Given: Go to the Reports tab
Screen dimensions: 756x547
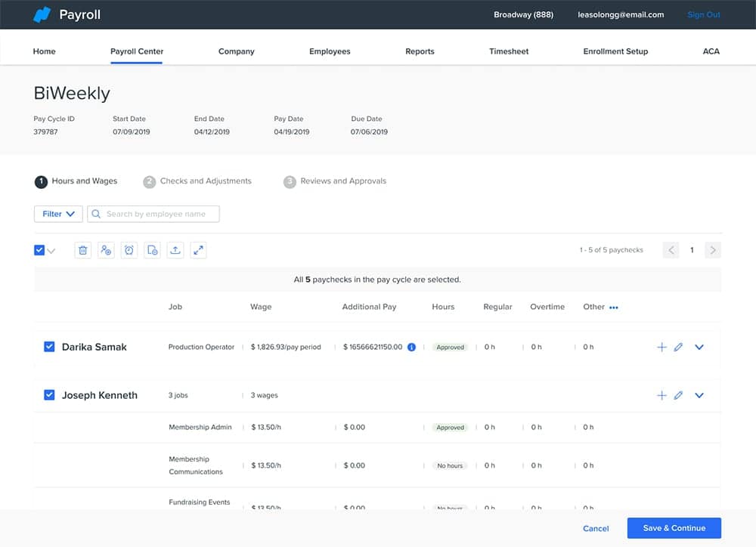Looking at the screenshot, I should click(420, 51).
